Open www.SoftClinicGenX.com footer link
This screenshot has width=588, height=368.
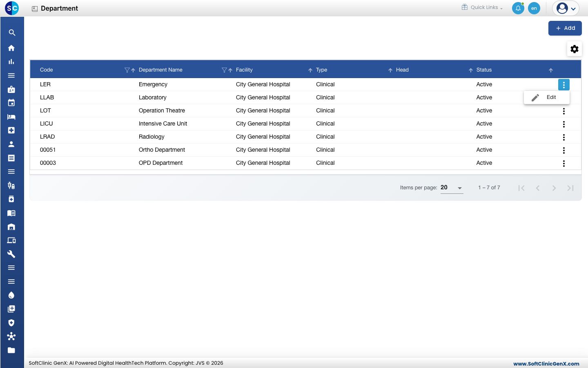tap(546, 364)
